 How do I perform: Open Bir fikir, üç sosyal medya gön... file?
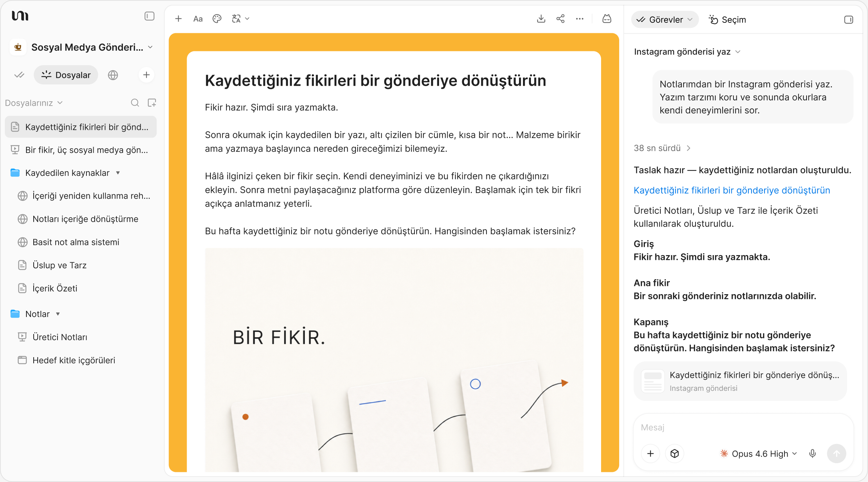[81, 150]
